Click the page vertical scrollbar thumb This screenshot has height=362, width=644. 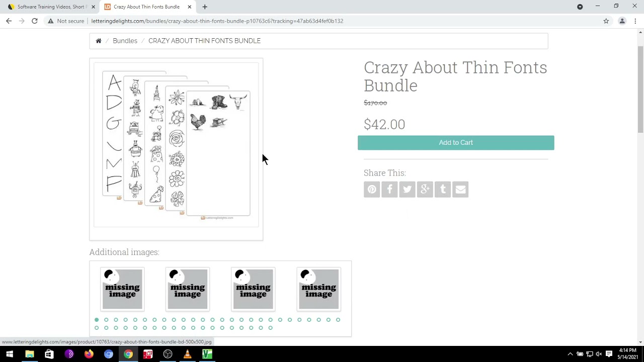pyautogui.click(x=640, y=89)
